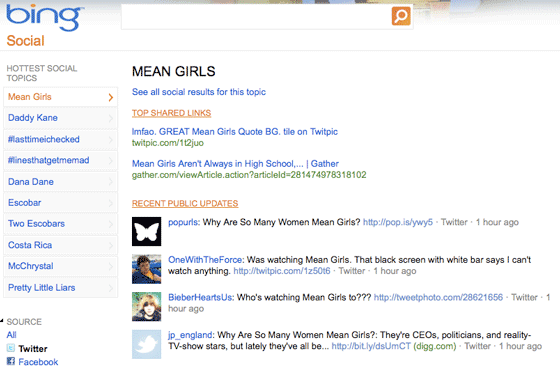Open the jp_england username link
This screenshot has height=376, width=560.
(190, 335)
